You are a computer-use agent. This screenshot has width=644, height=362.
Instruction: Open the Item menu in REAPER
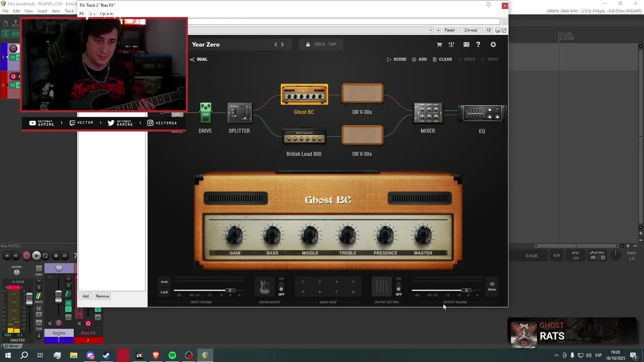[x=56, y=11]
